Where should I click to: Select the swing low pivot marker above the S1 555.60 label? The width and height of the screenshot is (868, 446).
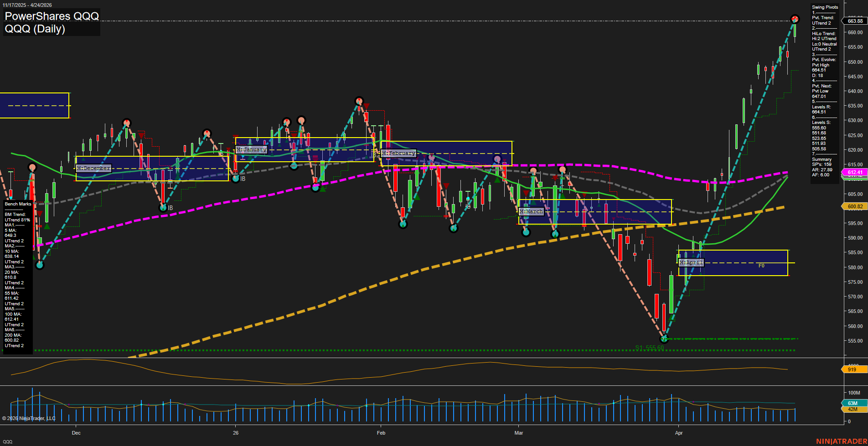[x=664, y=338]
